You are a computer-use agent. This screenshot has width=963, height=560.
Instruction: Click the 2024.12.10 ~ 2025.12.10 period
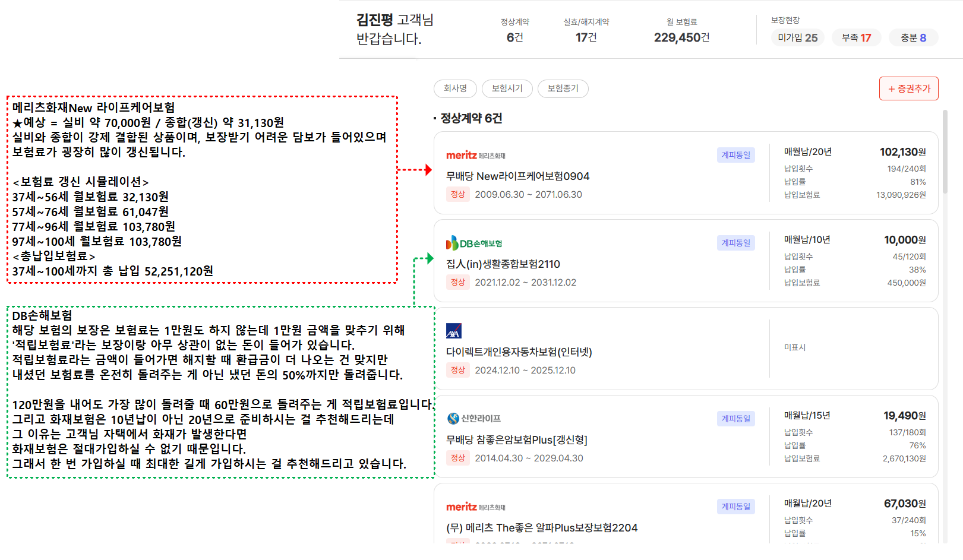525,370
